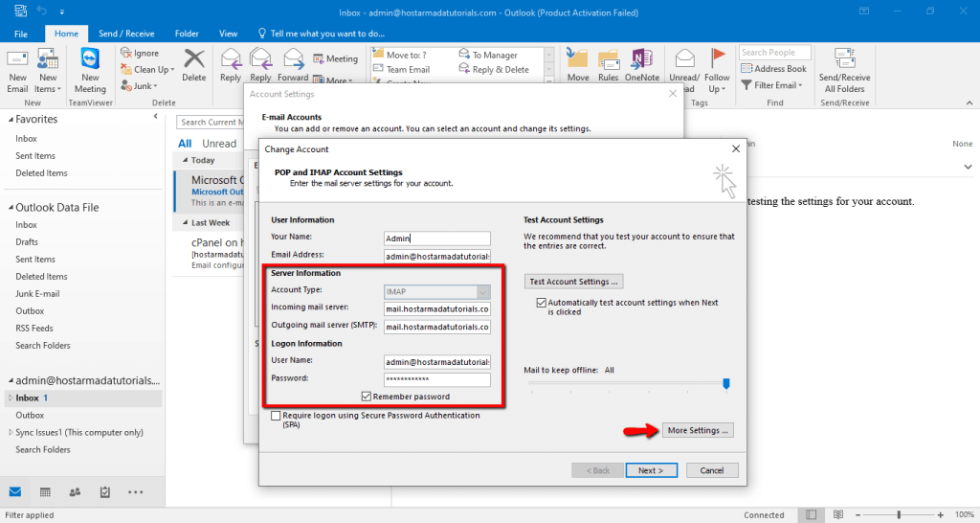Adjust Mail to keep offline slider handle

pos(726,383)
